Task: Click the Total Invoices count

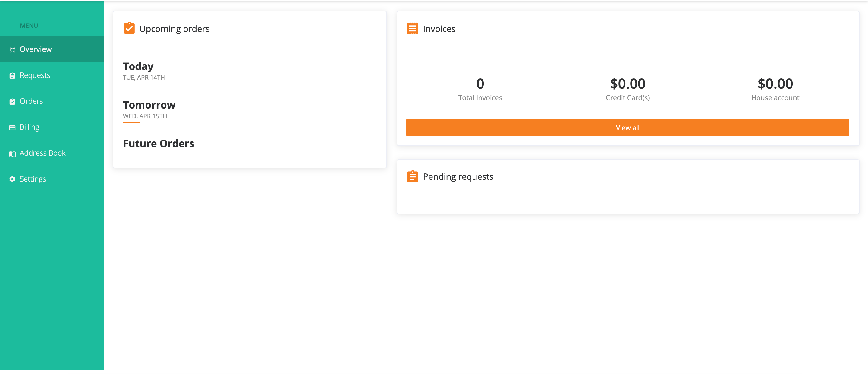Action: tap(480, 84)
